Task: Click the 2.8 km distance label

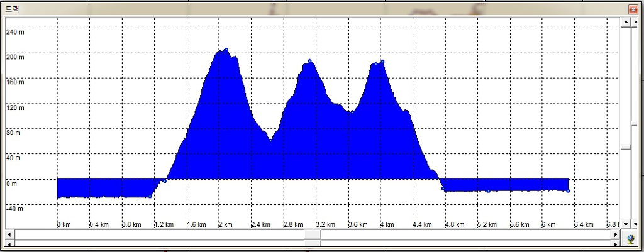Action: tap(293, 224)
